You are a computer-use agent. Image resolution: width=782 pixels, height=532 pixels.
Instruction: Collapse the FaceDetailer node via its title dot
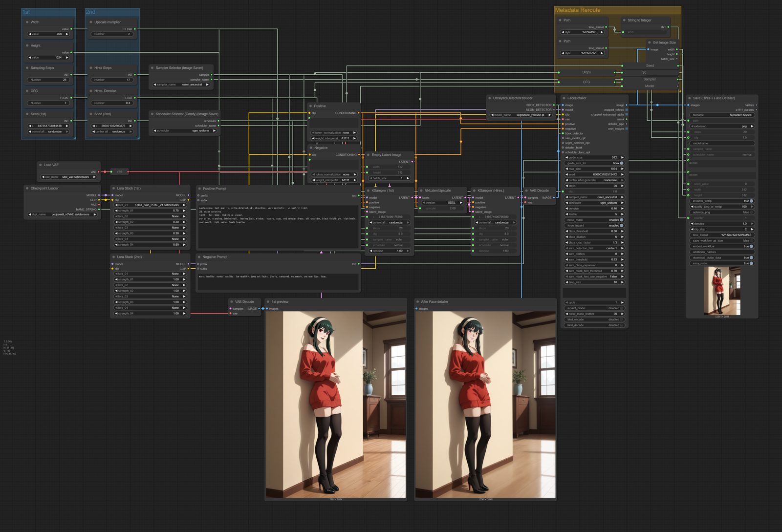564,98
